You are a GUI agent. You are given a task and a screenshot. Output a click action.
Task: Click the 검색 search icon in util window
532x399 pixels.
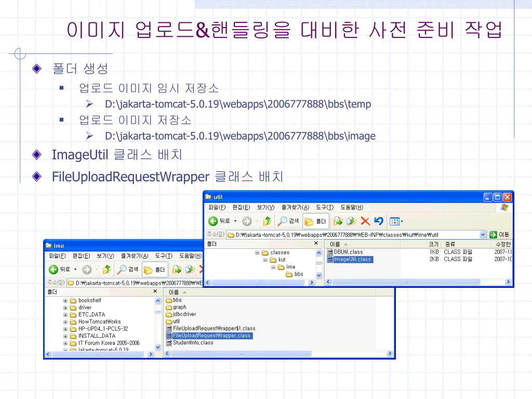tap(282, 221)
